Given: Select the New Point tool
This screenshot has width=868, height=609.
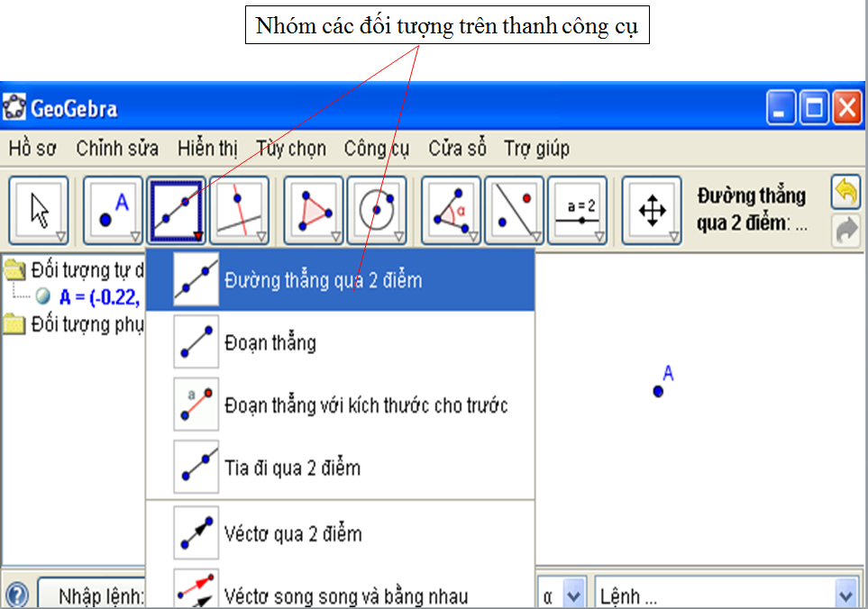Looking at the screenshot, I should (113, 210).
